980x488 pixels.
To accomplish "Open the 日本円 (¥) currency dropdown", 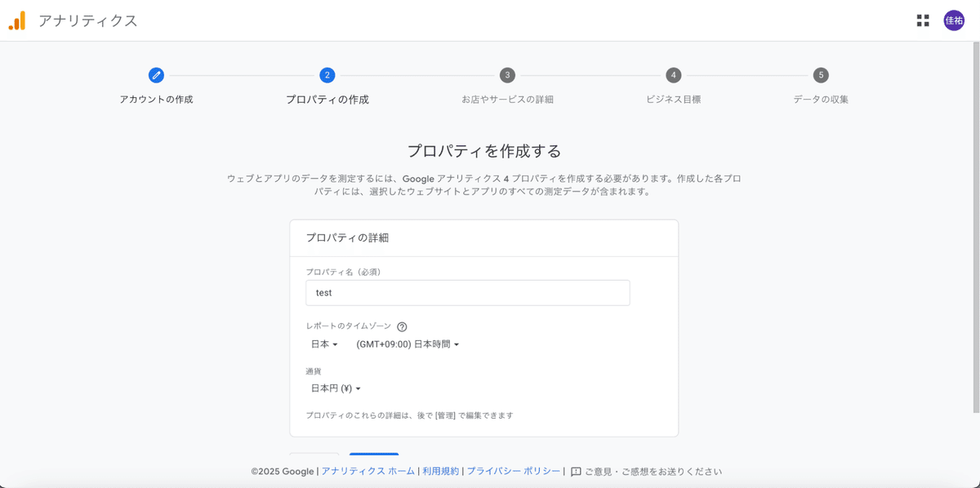I will [336, 388].
